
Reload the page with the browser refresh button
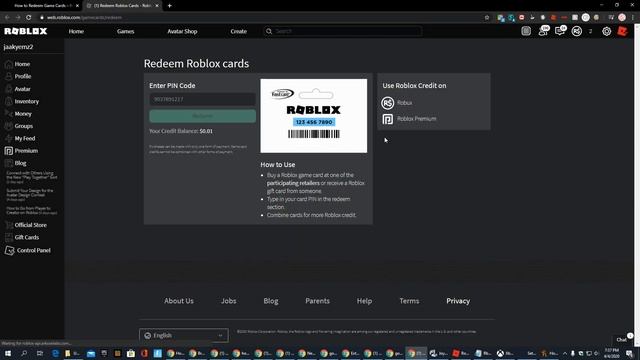[29, 18]
